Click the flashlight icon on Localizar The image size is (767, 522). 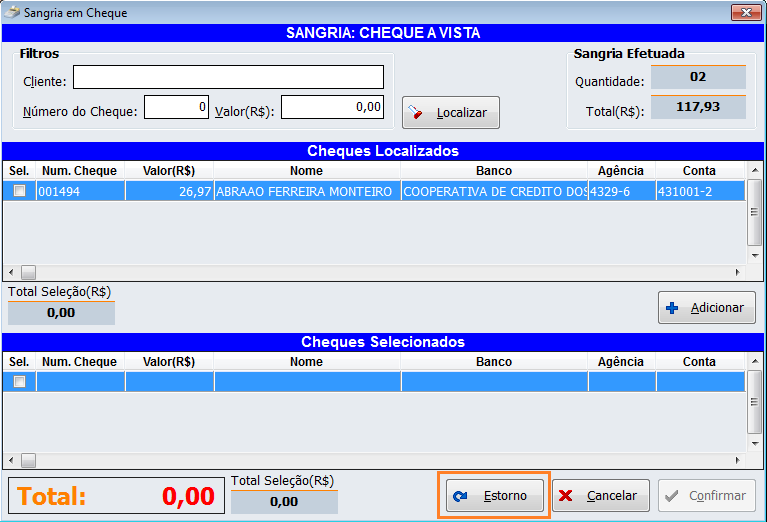click(420, 113)
